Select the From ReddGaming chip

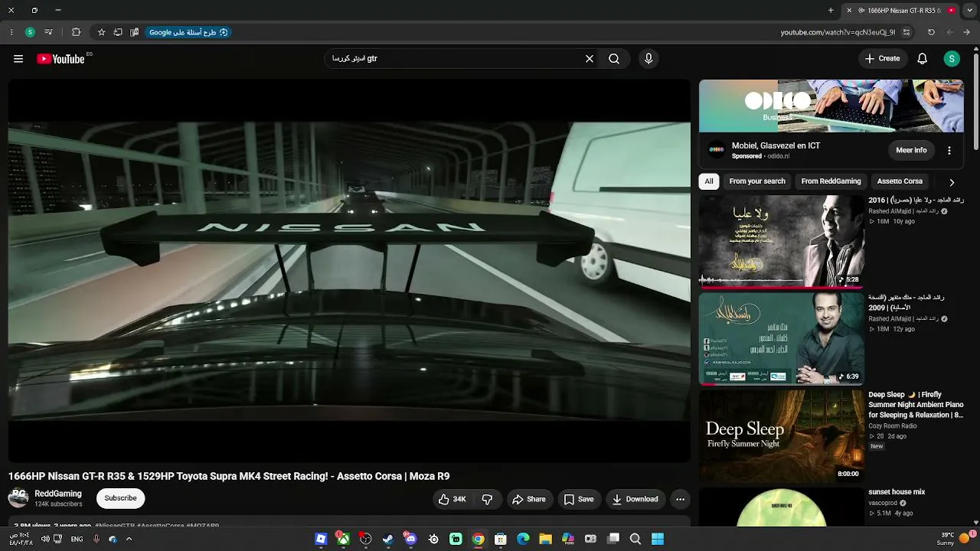coord(831,181)
